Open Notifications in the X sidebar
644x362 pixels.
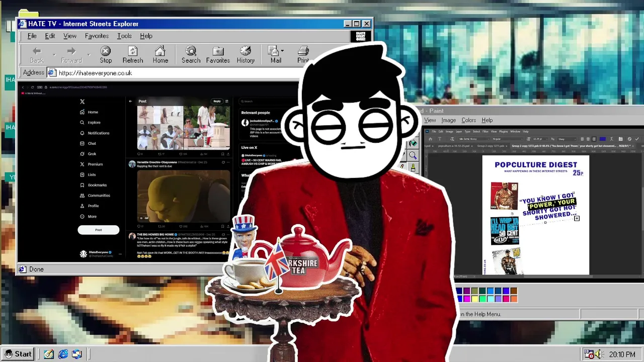click(x=95, y=133)
